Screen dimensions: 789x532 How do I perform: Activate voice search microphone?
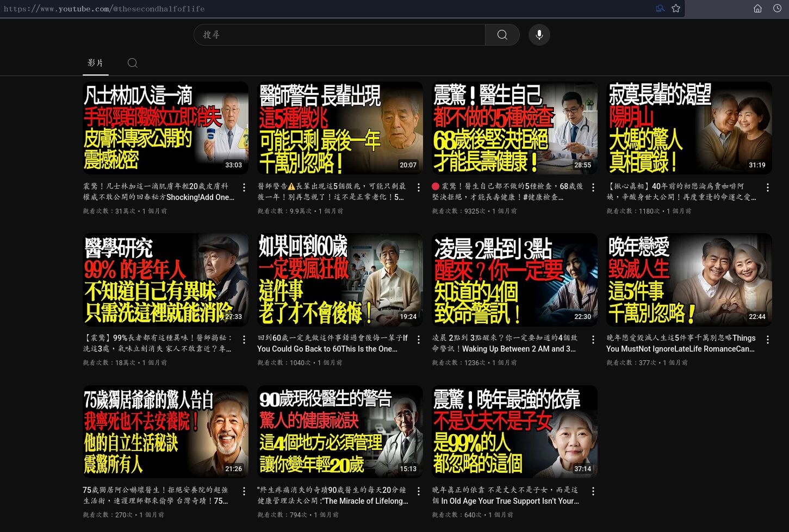[539, 35]
